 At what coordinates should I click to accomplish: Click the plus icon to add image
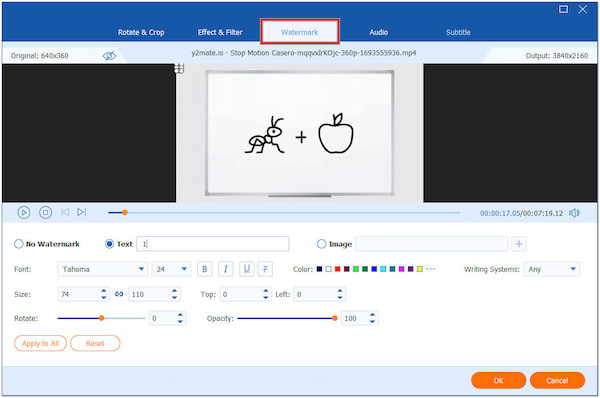pyautogui.click(x=519, y=244)
